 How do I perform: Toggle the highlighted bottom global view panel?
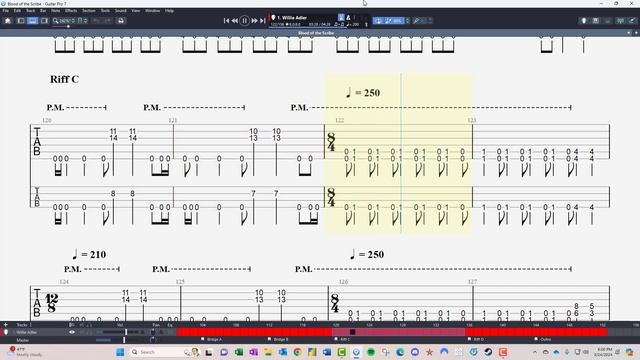coord(33,20)
